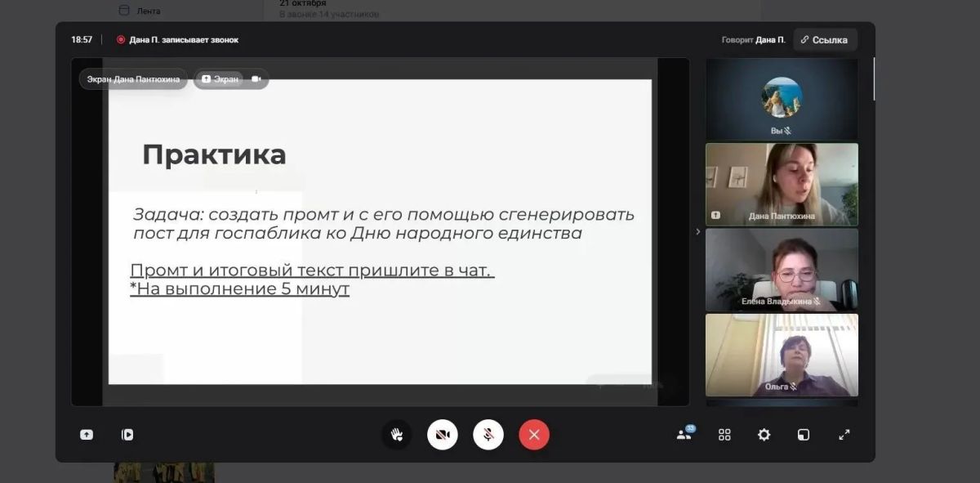The width and height of the screenshot is (980, 483).
Task: Click muted mic icon beside Вы label
Action: tap(788, 131)
